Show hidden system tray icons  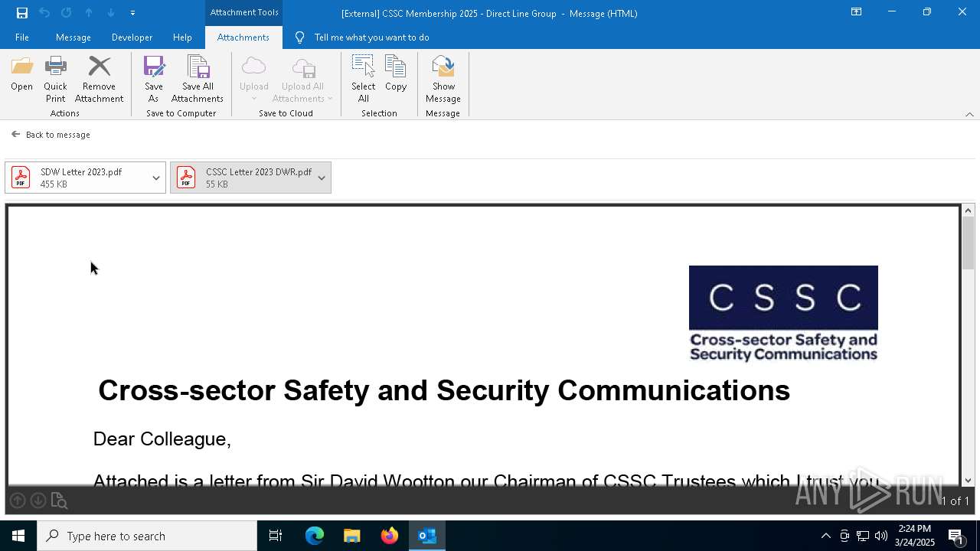tap(826, 536)
